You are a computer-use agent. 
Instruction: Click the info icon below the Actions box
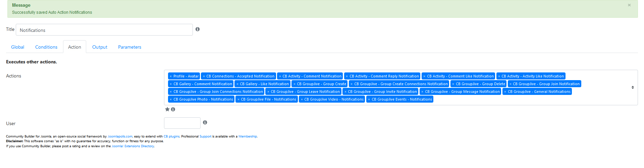point(173,109)
